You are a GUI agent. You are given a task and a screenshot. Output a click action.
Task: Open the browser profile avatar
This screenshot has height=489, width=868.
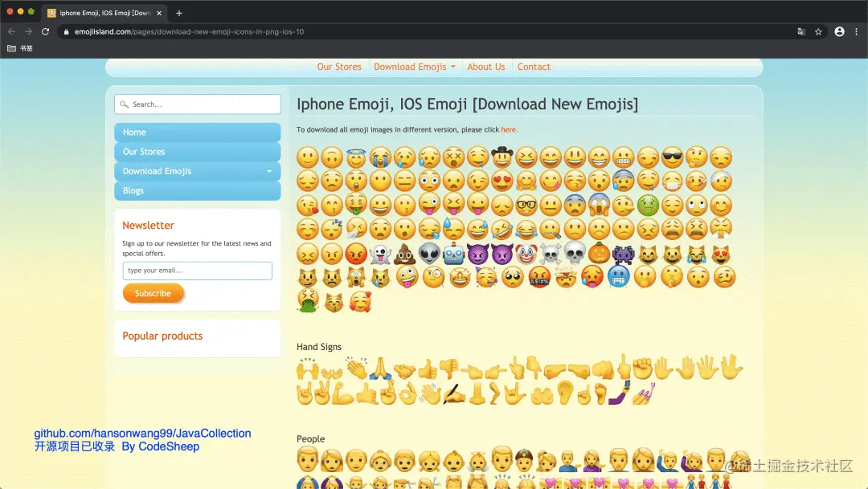(839, 31)
